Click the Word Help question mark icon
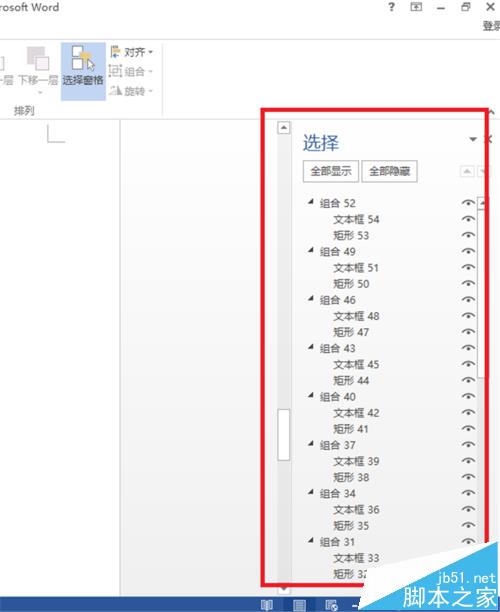 [x=391, y=7]
